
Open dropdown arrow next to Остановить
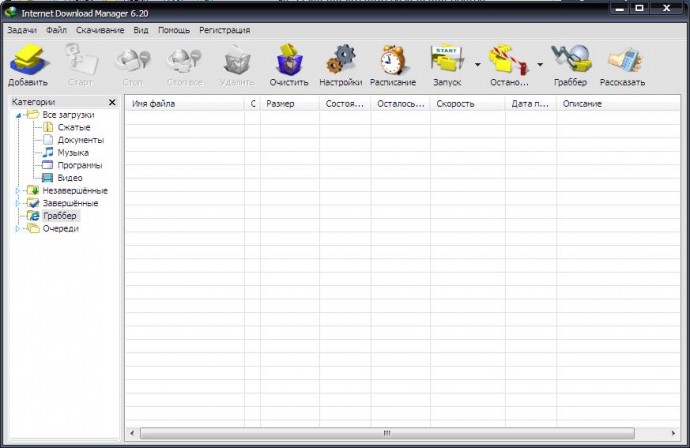(540, 64)
